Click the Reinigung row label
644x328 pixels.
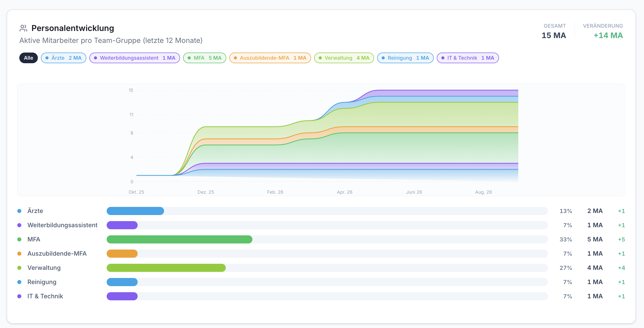tap(42, 282)
